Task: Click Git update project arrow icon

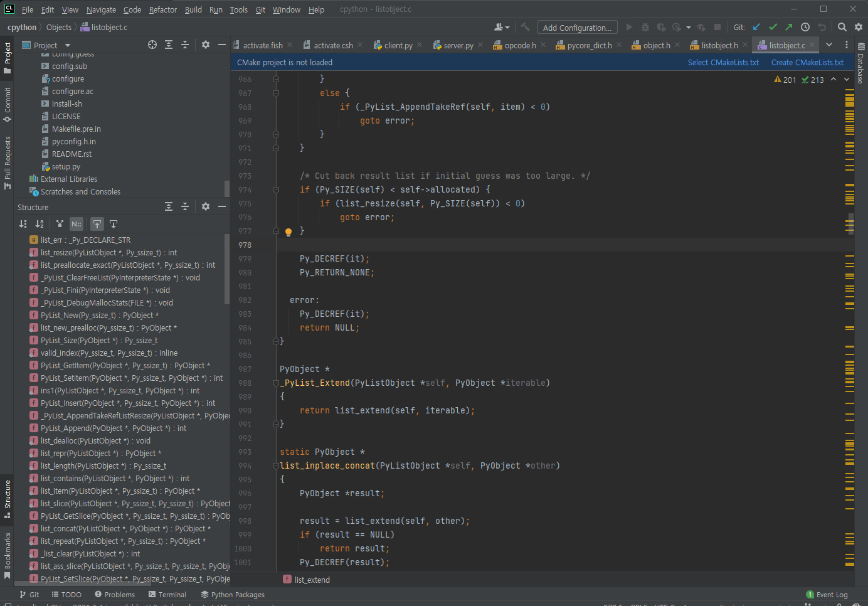Action: coord(756,27)
